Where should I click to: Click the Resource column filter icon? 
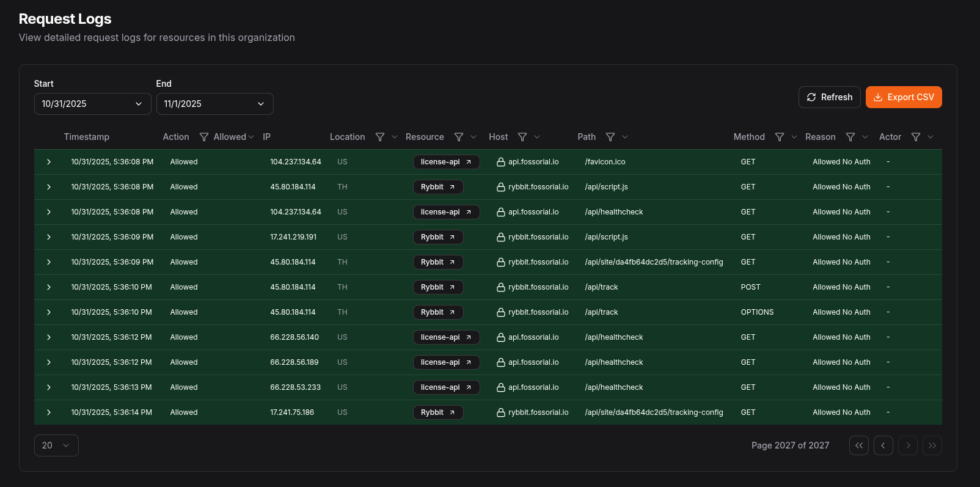[459, 137]
